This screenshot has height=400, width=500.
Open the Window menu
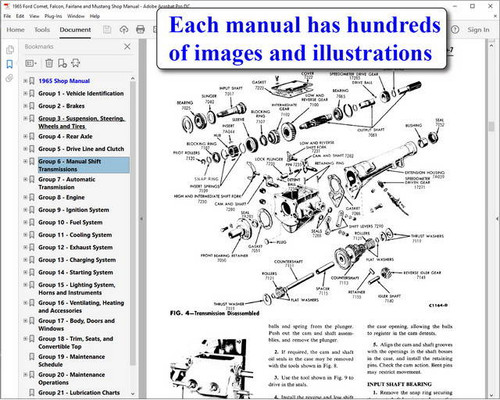tap(76, 16)
